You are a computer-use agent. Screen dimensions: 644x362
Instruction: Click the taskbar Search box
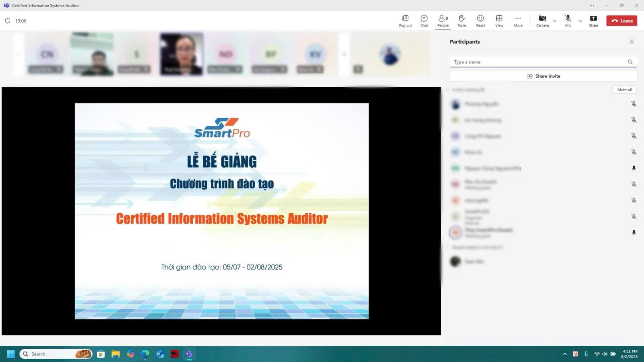point(56,354)
